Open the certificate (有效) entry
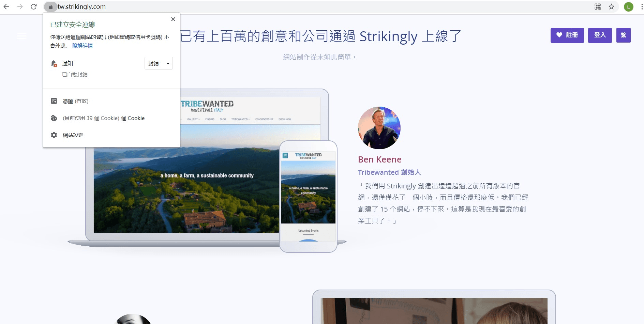644x324 pixels. pos(75,101)
